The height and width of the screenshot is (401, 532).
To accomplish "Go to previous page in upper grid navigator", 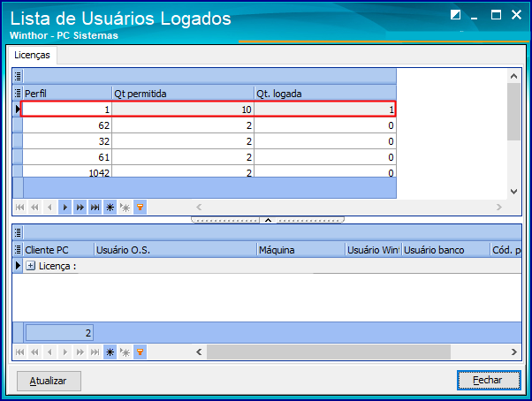I will point(34,207).
